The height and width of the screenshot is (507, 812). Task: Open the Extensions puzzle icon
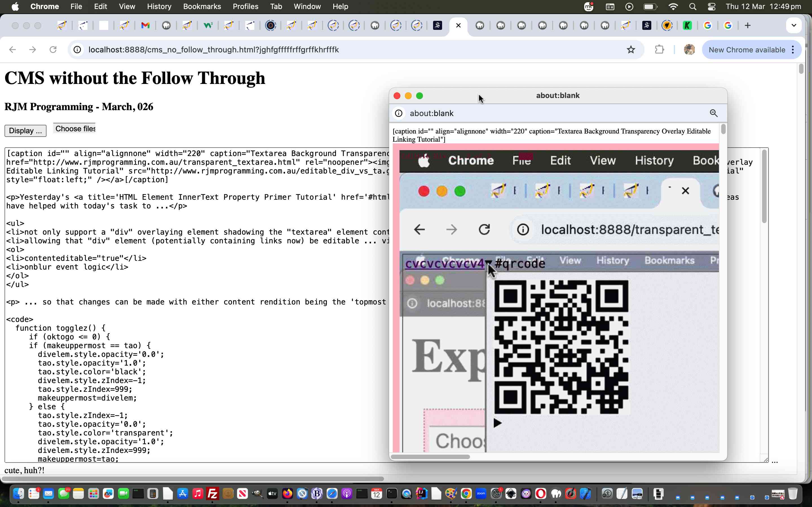tap(659, 50)
